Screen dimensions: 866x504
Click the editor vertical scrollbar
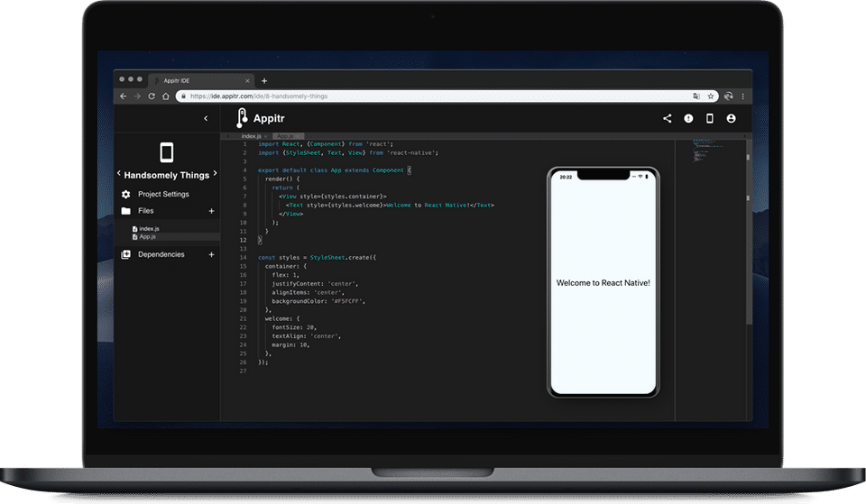749,232
